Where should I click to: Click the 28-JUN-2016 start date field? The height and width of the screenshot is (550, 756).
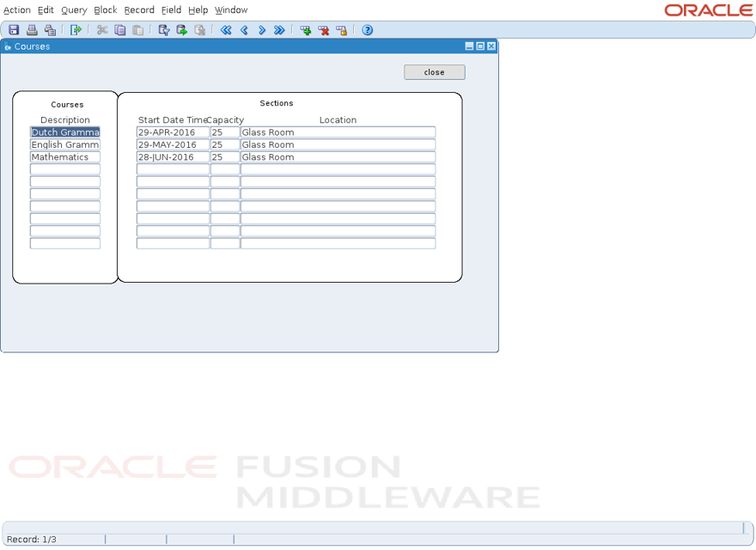[x=173, y=156]
